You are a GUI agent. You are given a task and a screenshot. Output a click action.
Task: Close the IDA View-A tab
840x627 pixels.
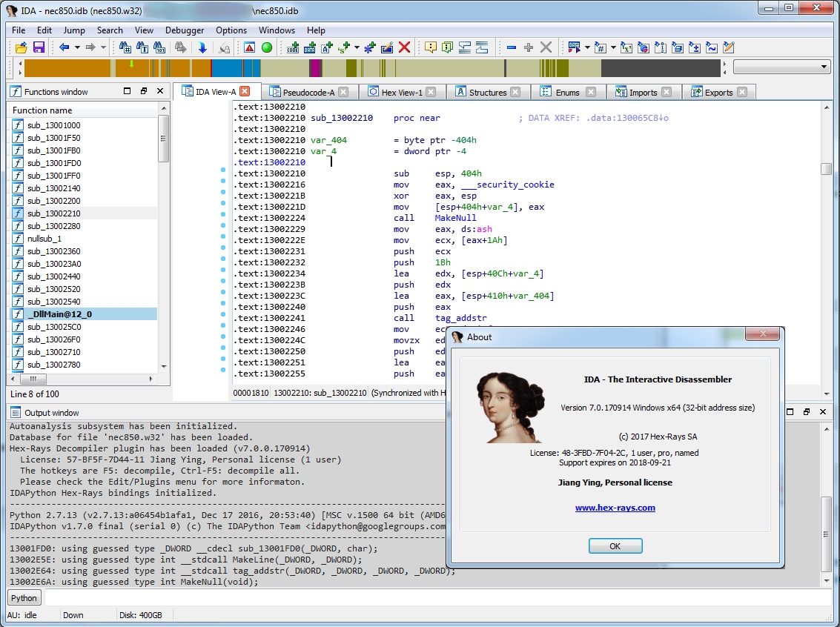(245, 92)
